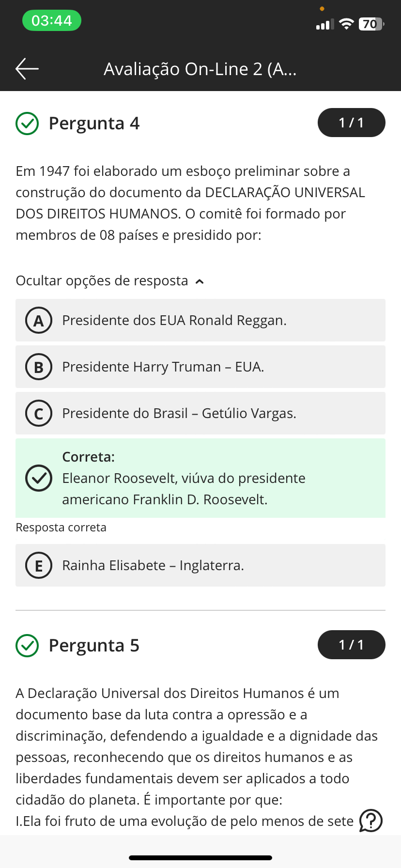Screen dimensions: 401x868
Task: Tap the 1 / 1 score badge for Pergunta 5
Action: pyautogui.click(x=351, y=645)
